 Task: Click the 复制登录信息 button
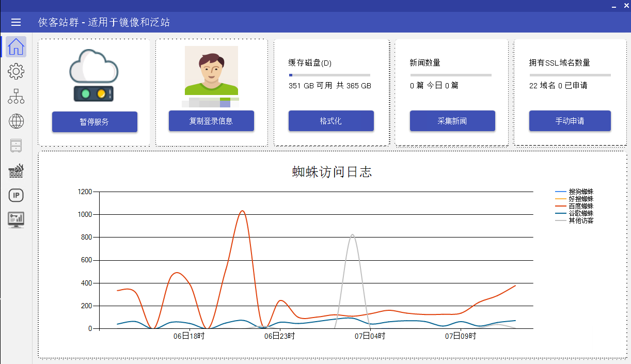[211, 121]
